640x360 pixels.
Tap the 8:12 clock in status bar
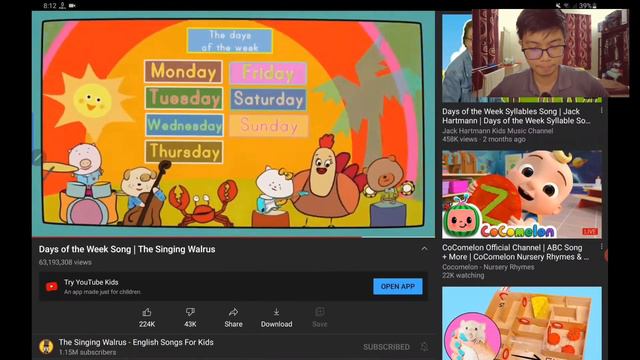coord(50,6)
